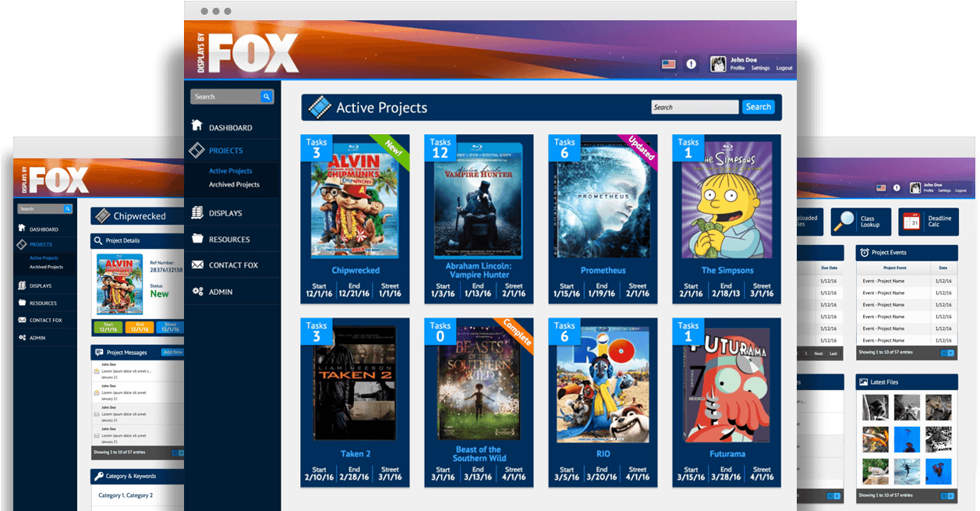
Task: Open the Futurama poster
Action: [727, 384]
